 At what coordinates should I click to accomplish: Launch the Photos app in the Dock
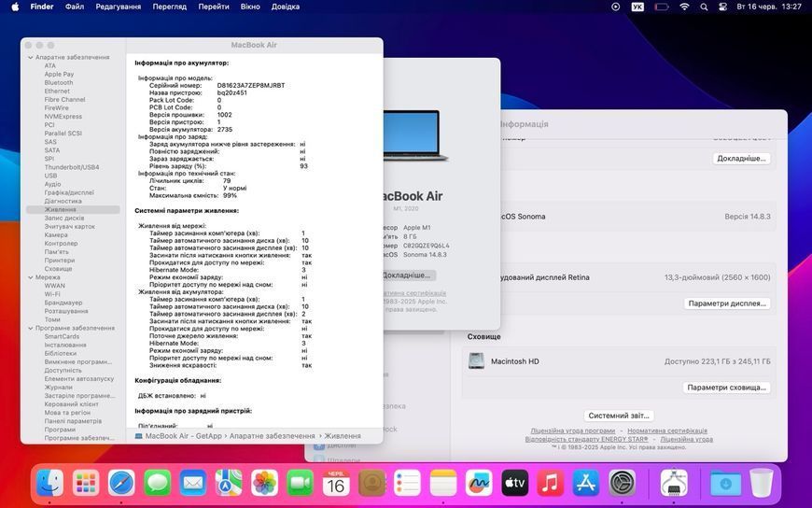pyautogui.click(x=264, y=484)
